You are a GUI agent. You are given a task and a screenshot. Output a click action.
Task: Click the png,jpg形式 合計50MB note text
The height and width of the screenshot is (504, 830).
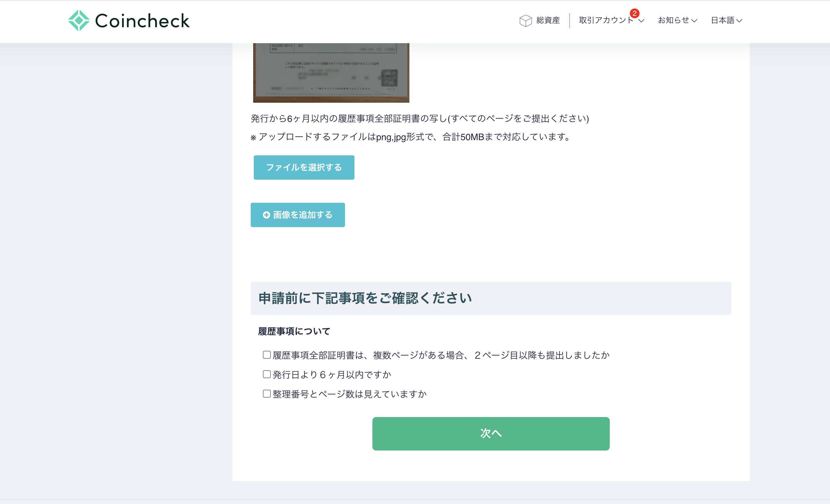pyautogui.click(x=410, y=137)
